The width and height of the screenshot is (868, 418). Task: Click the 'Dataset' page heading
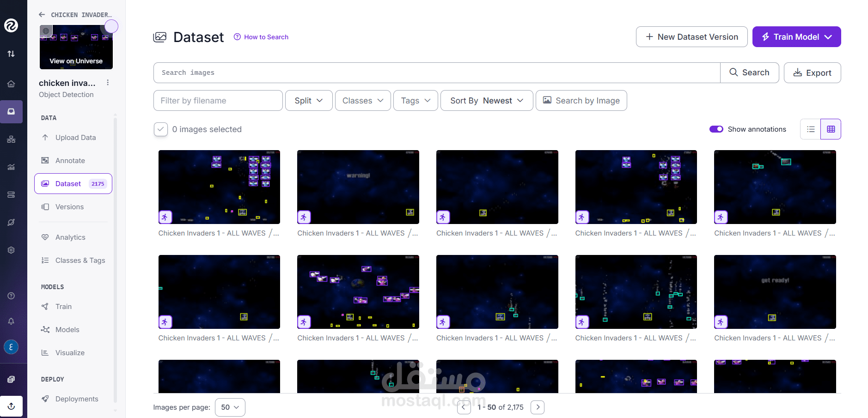tap(199, 37)
